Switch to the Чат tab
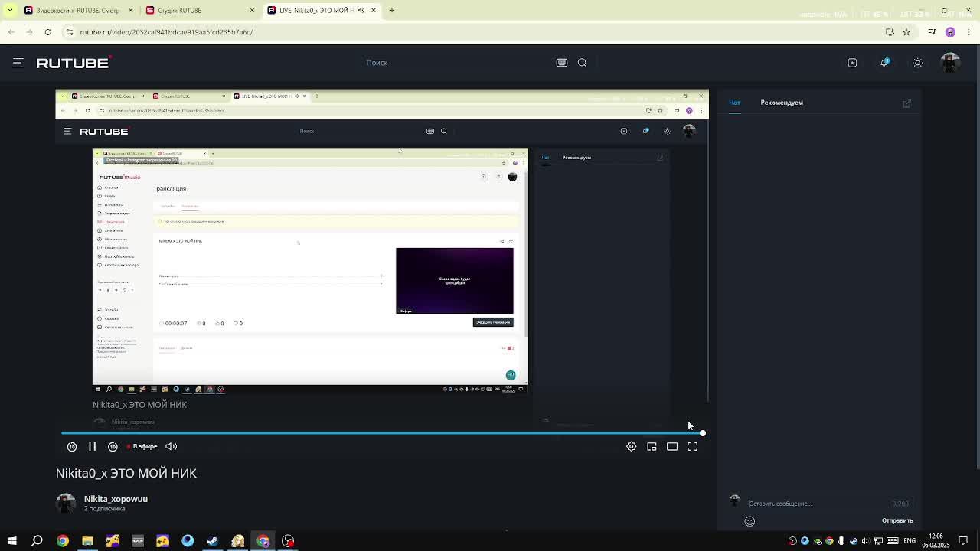Image resolution: width=980 pixels, height=551 pixels. pos(734,103)
